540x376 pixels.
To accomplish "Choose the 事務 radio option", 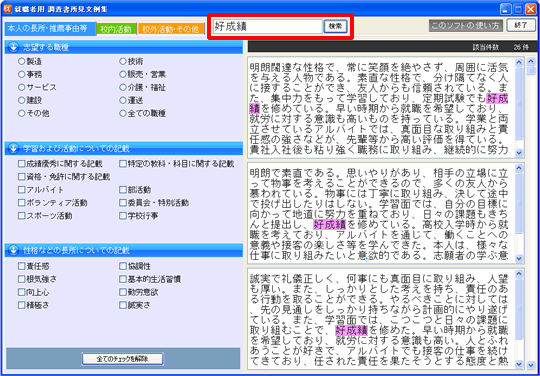I will point(22,74).
